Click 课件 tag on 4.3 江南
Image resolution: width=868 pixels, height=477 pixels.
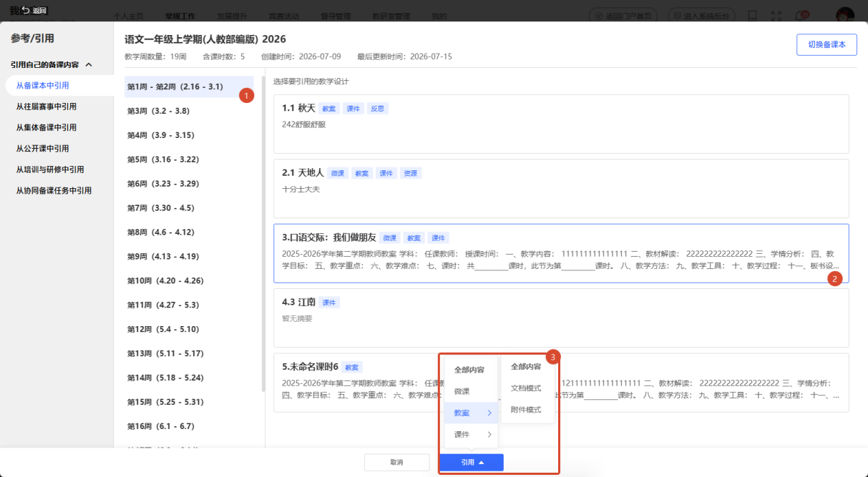[329, 303]
